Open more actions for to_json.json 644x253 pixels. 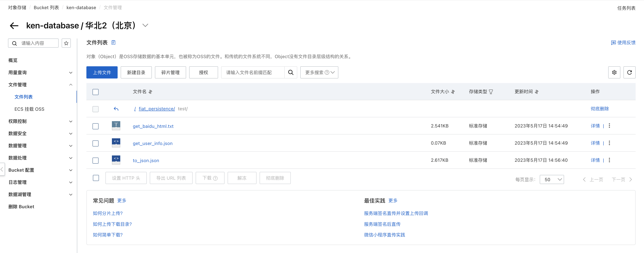pyautogui.click(x=609, y=160)
